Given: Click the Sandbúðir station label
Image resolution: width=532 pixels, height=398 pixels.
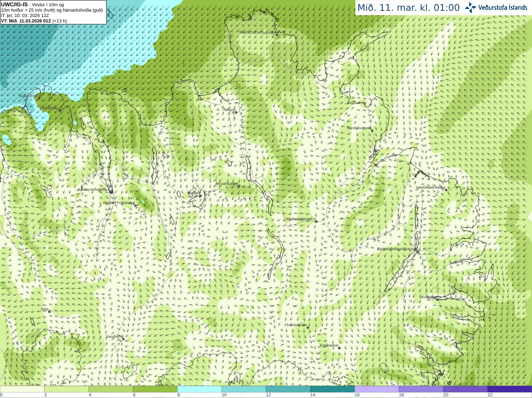Looking at the screenshot, I should [x=114, y=337].
